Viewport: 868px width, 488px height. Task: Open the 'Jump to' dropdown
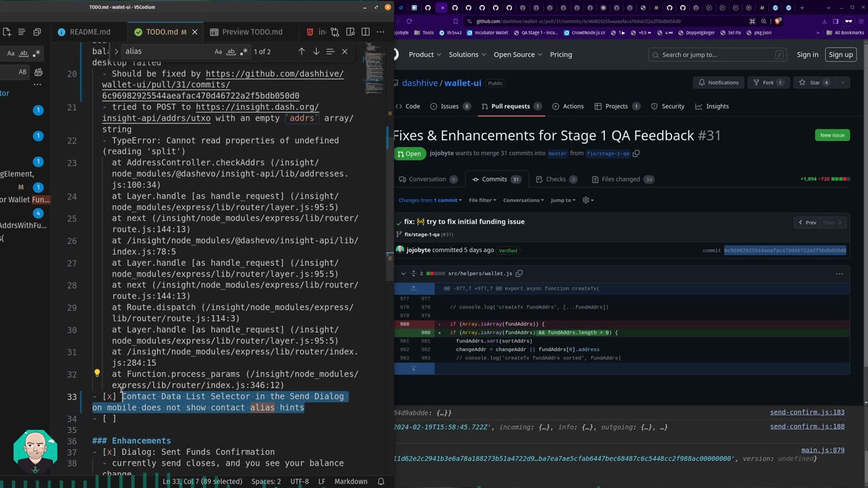(x=563, y=201)
